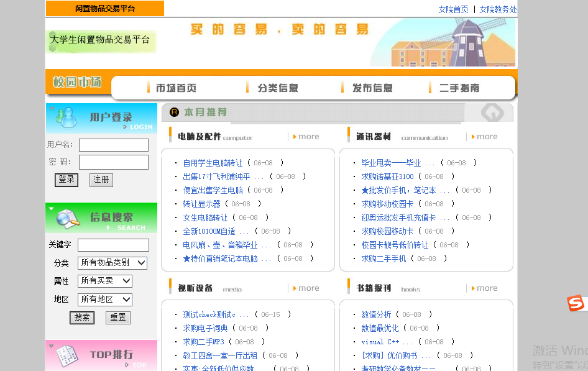Open 所有物品类别 category dropdown
Viewport: 588px width, 371px height.
113,263
